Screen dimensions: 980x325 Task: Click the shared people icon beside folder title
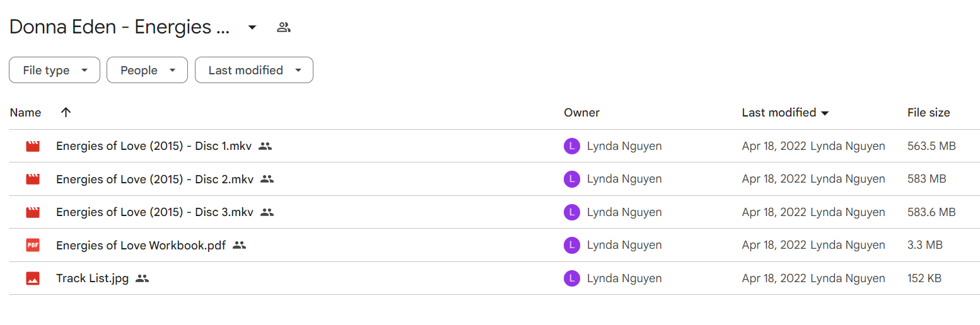coord(284,27)
